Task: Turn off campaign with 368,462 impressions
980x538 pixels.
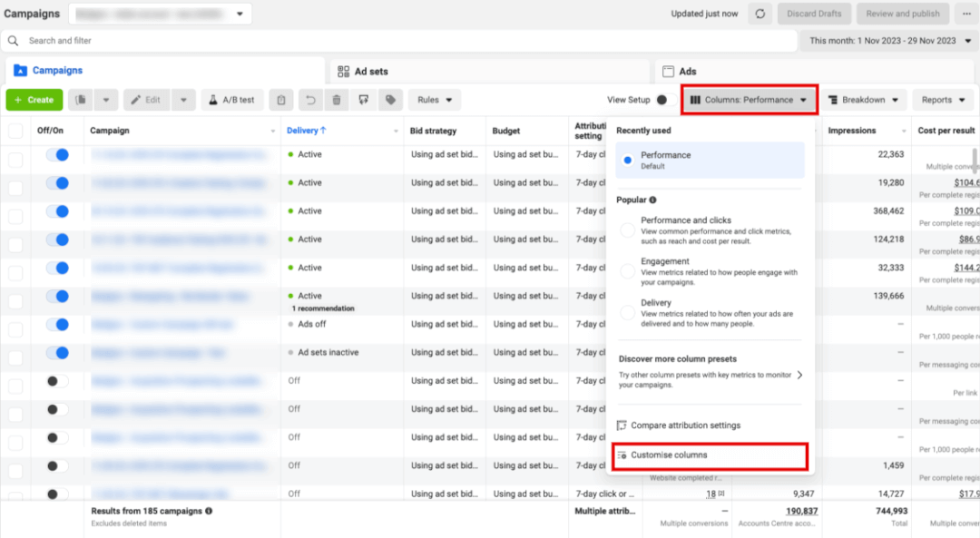Action: [x=57, y=211]
